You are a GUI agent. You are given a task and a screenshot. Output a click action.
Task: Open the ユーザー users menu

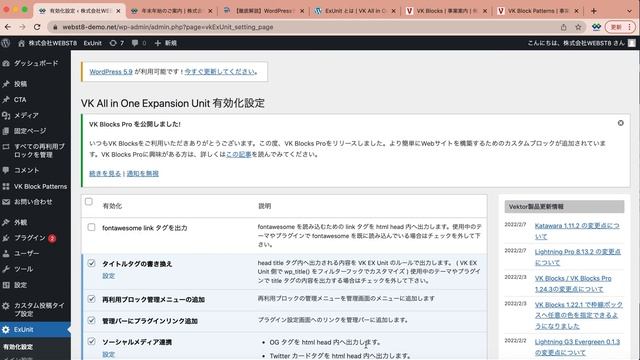(x=27, y=253)
